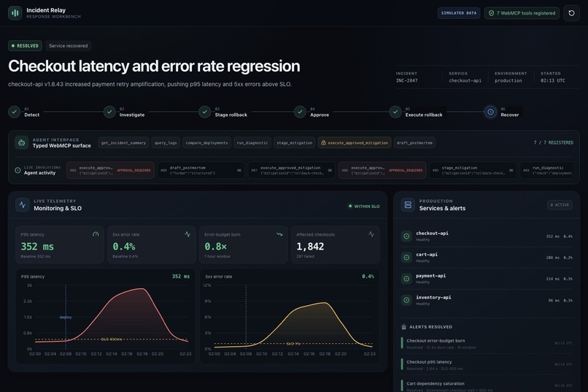
Task: Select the Investigate step checkmark
Action: (109, 112)
